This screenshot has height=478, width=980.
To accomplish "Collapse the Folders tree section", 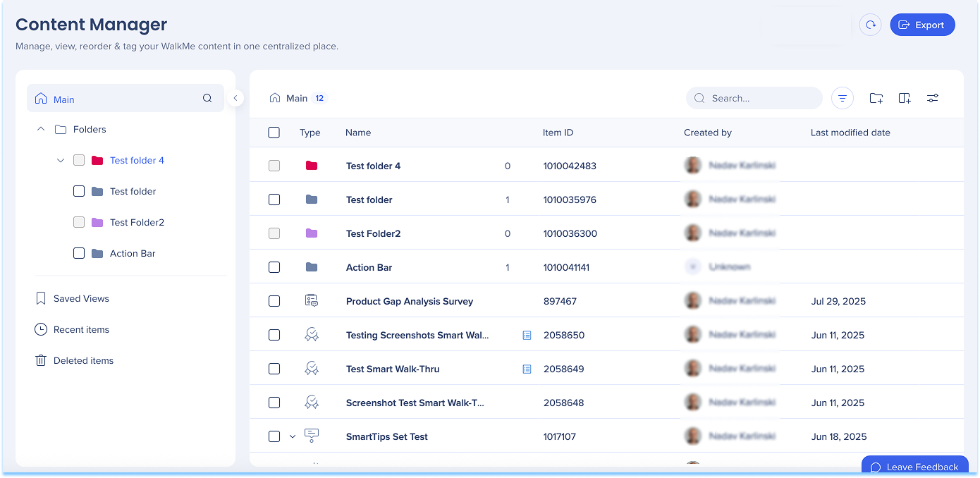I will click(x=41, y=130).
